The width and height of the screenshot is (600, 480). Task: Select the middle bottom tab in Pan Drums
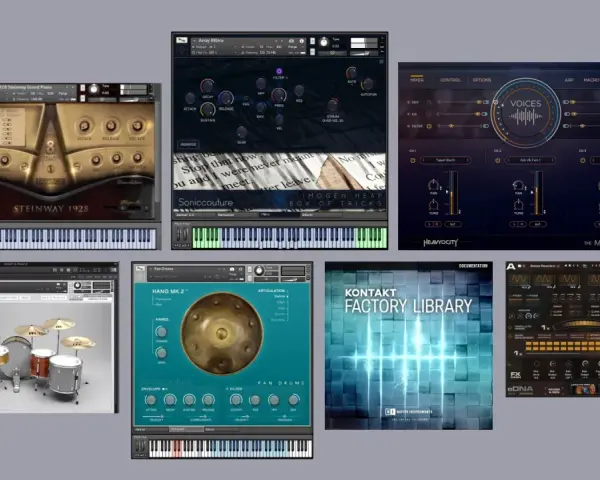point(186,429)
